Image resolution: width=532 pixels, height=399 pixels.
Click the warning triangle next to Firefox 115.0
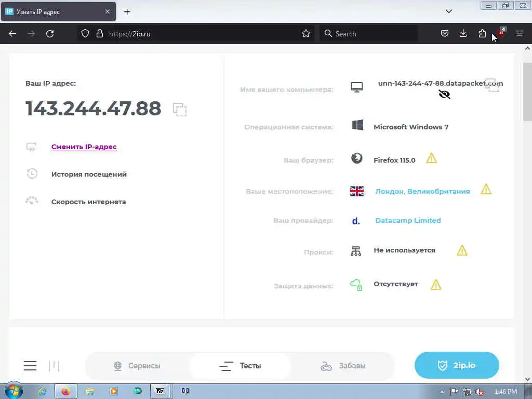point(432,158)
